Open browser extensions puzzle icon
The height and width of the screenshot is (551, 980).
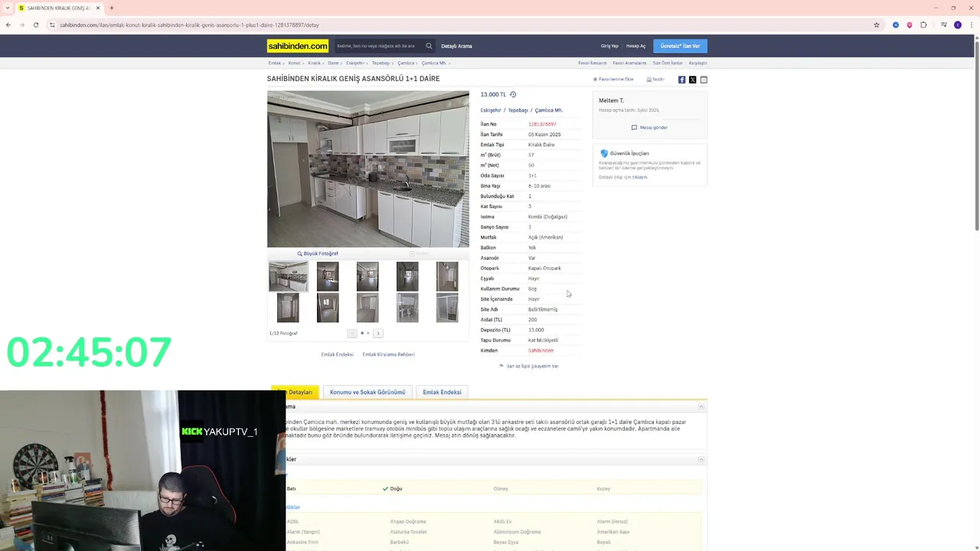(923, 24)
